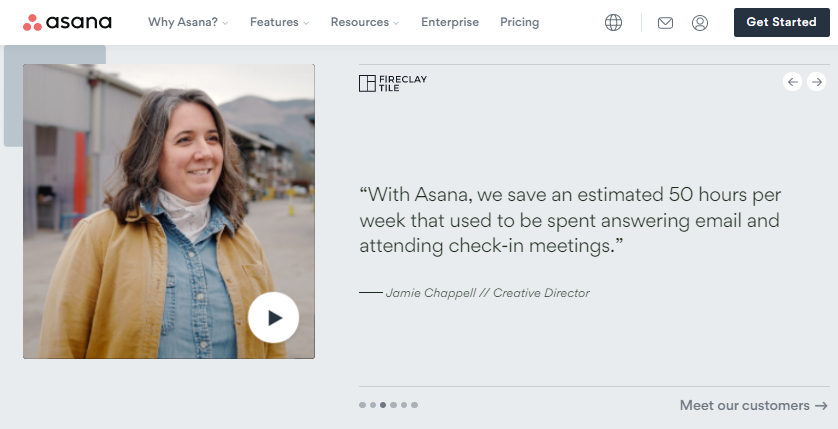Click the Fireclay Tile logo

393,83
